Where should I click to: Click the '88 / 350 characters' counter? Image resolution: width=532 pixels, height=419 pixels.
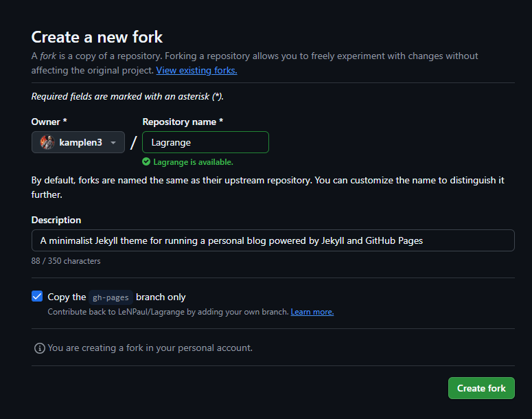[66, 261]
